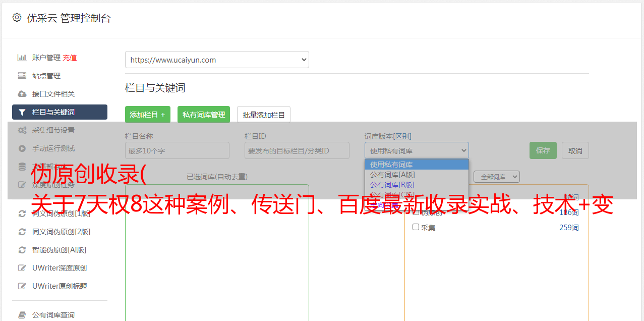Viewport: 644px width, 321px height.
Task: Click the 词库版本[区别] label
Action: (388, 136)
